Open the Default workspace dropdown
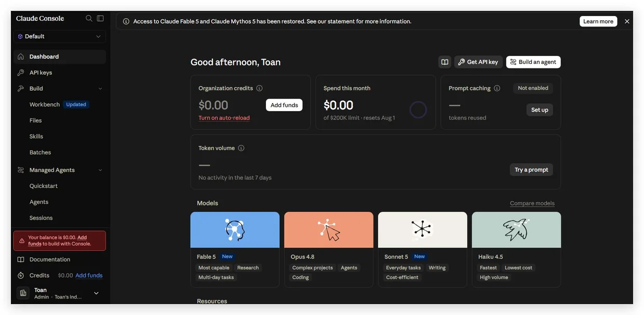Image resolution: width=644 pixels, height=315 pixels. pyautogui.click(x=60, y=36)
